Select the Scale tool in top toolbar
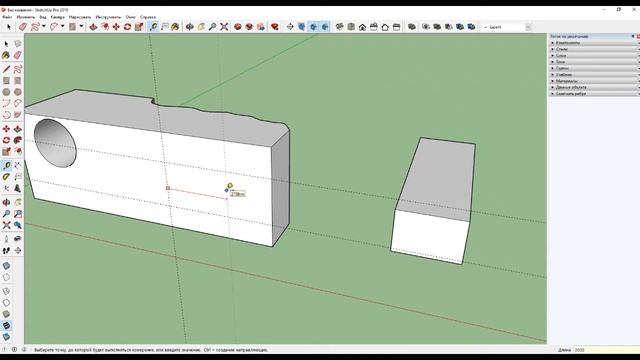Viewport: 640px width, 360px height. point(139,27)
